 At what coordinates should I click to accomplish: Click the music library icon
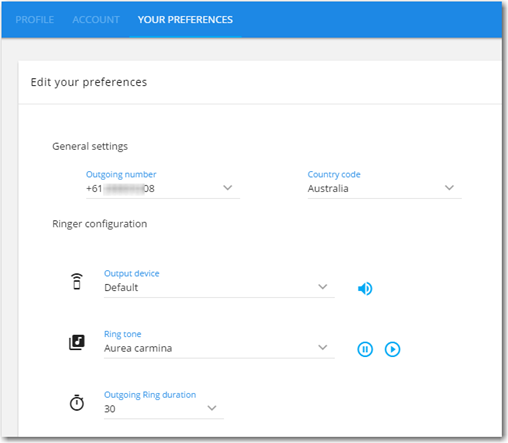[x=77, y=342]
